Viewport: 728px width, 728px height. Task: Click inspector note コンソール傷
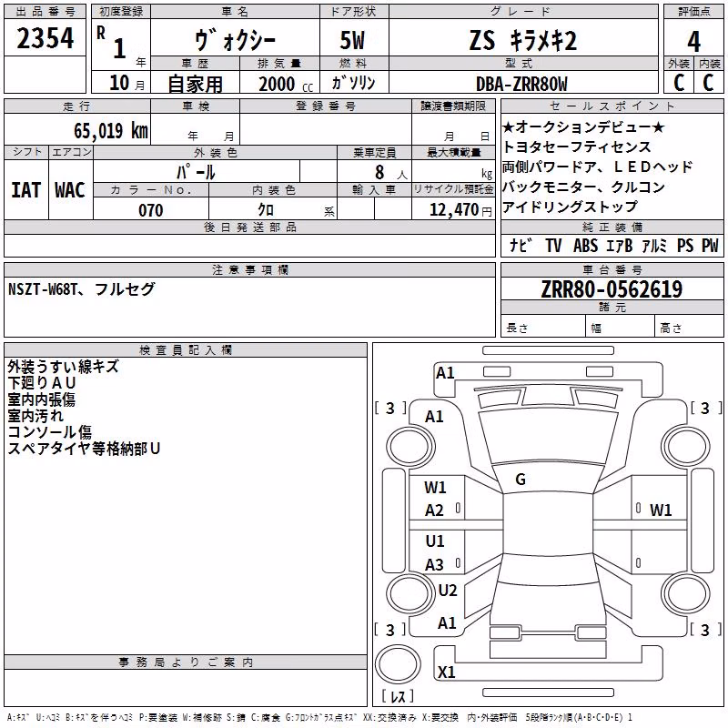pos(50,431)
